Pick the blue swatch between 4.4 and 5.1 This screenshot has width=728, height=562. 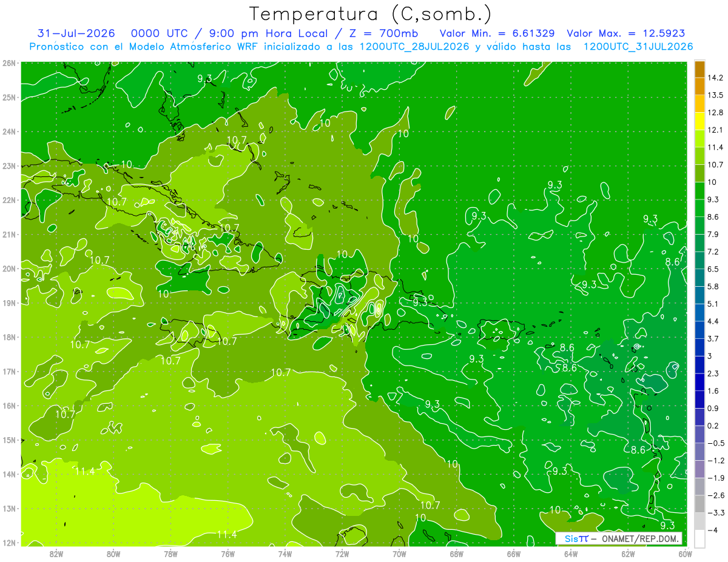pos(699,312)
